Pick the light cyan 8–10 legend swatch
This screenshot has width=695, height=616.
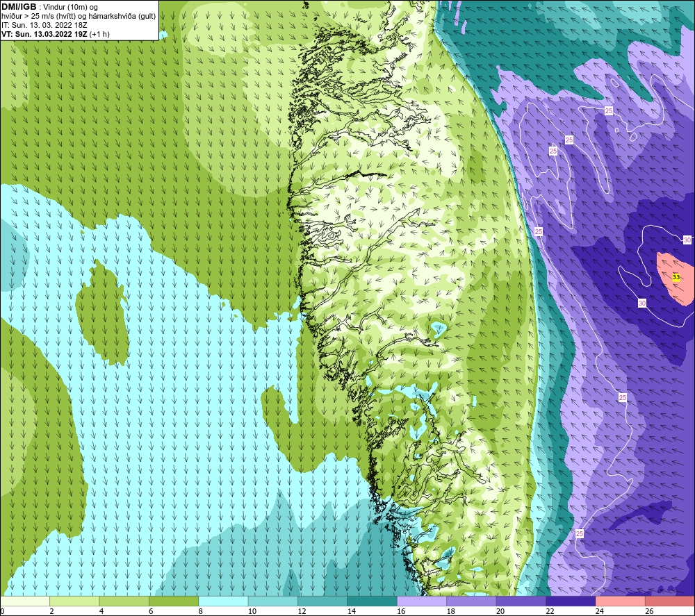click(x=223, y=601)
